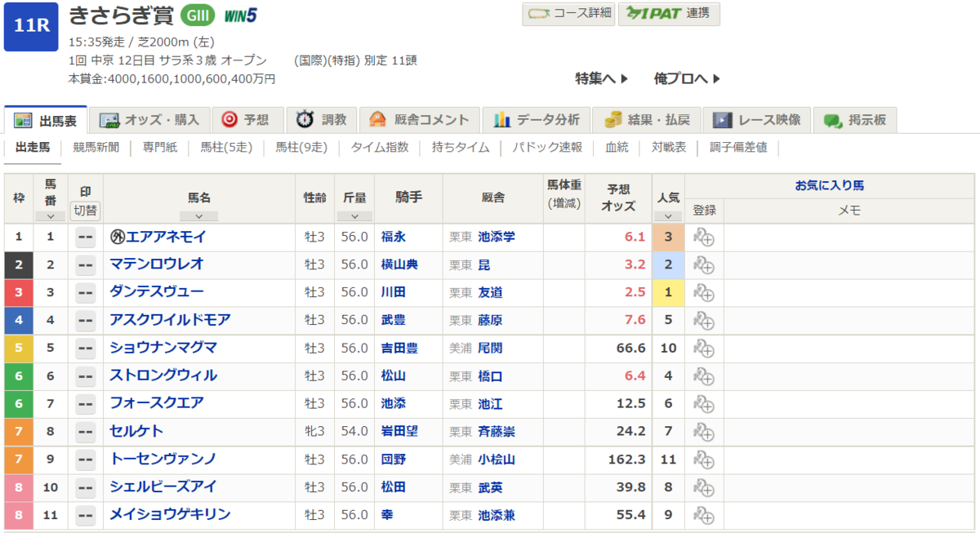Add エアアネモイ to favorite horses

704,238
